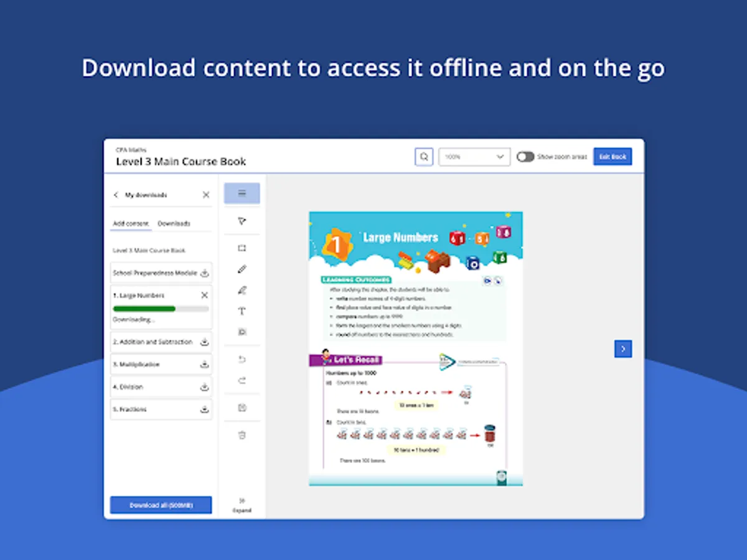Click the '5. Fractions' chapter name
The width and height of the screenshot is (747, 560).
tap(129, 409)
